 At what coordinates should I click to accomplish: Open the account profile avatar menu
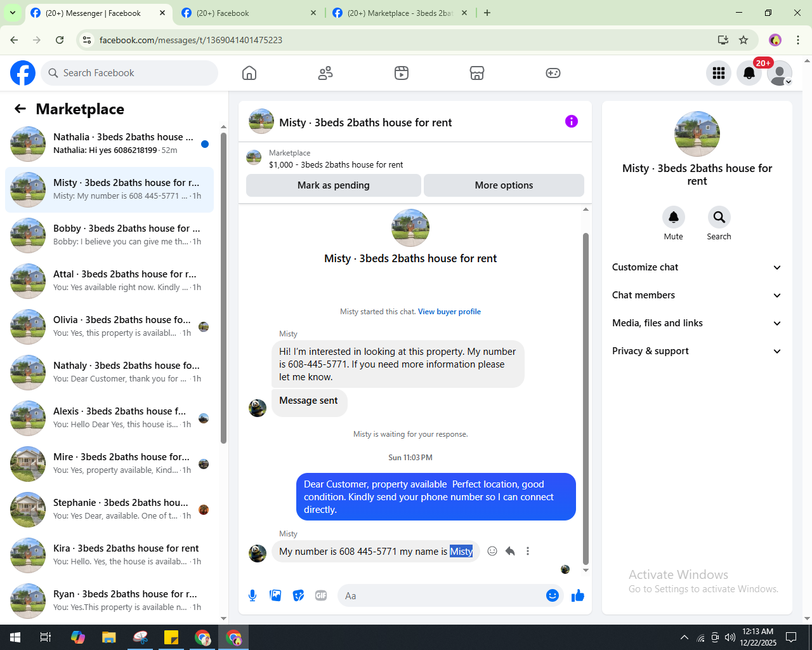point(780,73)
